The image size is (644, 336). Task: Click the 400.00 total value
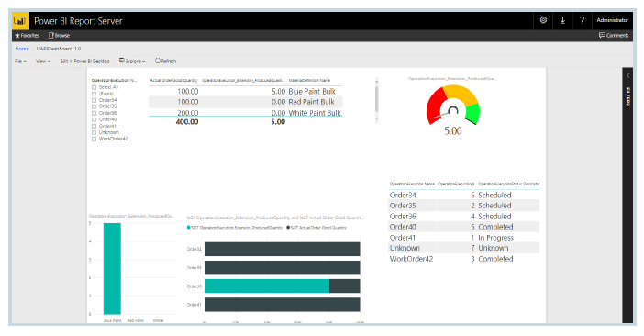pyautogui.click(x=187, y=122)
